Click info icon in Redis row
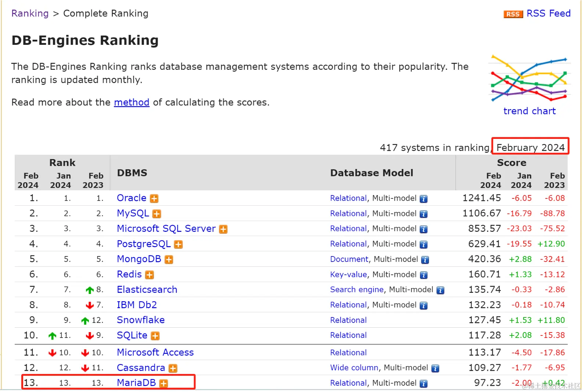The width and height of the screenshot is (583, 392). (424, 275)
